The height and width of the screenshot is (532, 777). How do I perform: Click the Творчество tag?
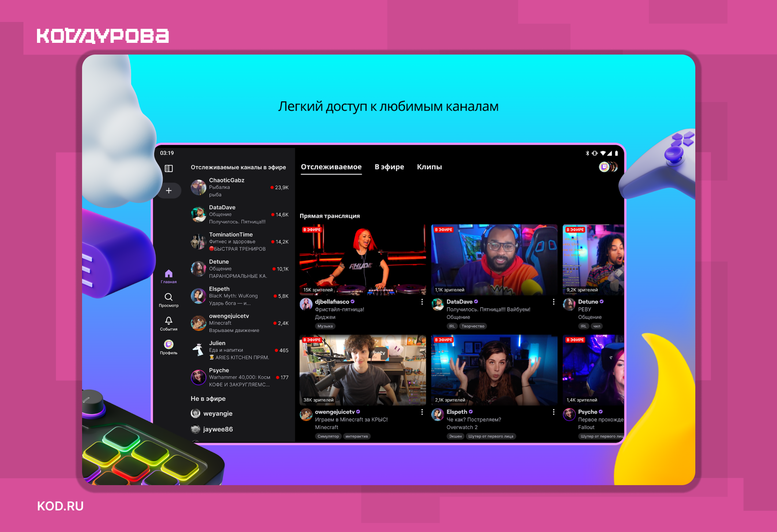click(473, 326)
